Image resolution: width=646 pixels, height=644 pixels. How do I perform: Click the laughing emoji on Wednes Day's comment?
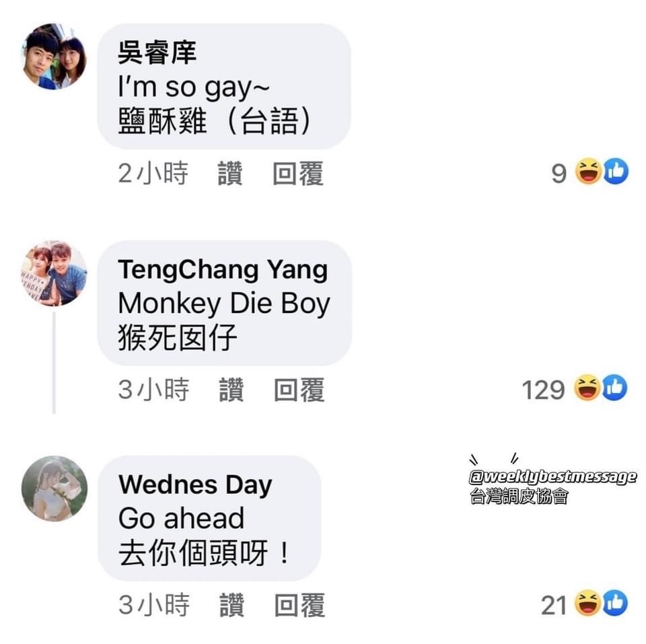click(588, 603)
